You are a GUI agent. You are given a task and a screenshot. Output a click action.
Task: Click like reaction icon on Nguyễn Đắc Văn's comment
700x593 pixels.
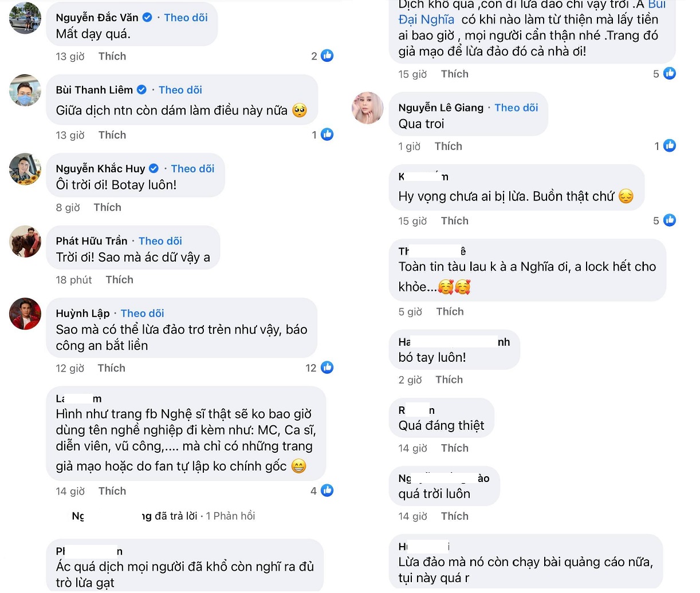coord(327,56)
